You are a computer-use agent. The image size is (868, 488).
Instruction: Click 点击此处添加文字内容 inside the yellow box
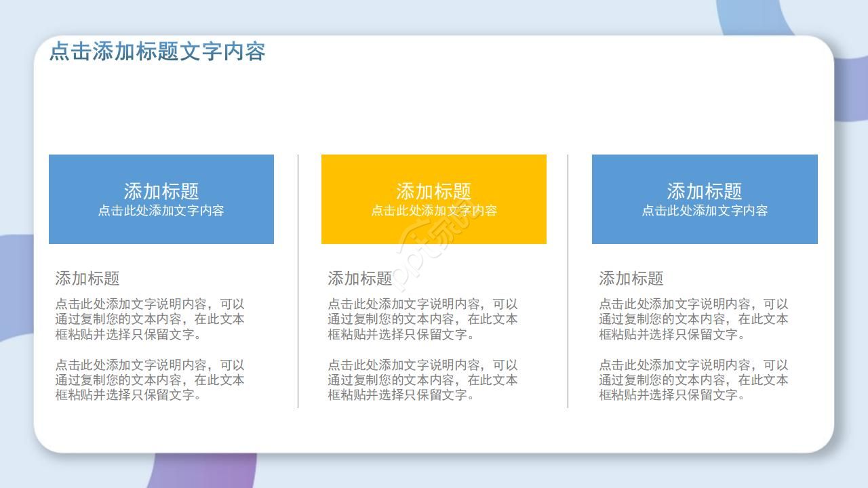[x=434, y=211]
